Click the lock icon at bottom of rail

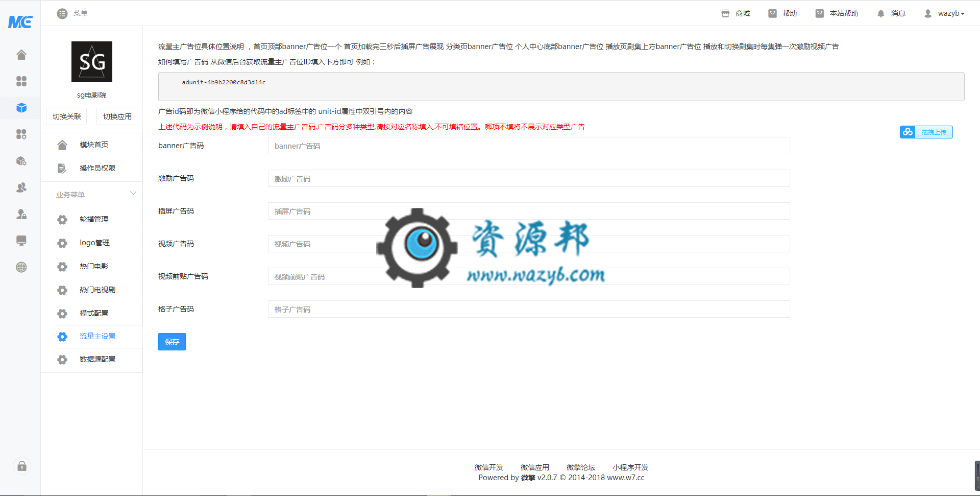pyautogui.click(x=22, y=466)
